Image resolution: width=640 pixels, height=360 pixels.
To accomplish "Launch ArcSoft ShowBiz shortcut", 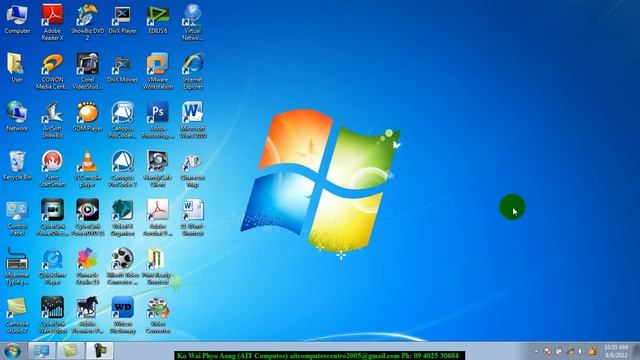I will (x=52, y=120).
